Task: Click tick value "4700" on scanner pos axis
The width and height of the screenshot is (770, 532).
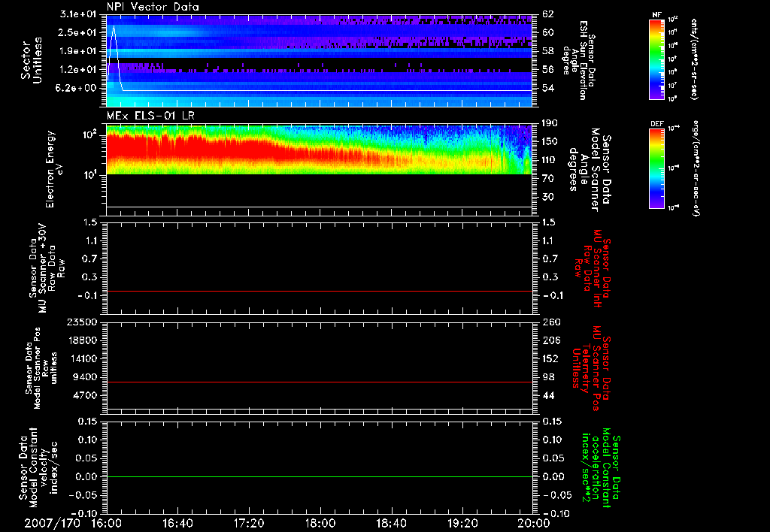Action: (x=84, y=395)
